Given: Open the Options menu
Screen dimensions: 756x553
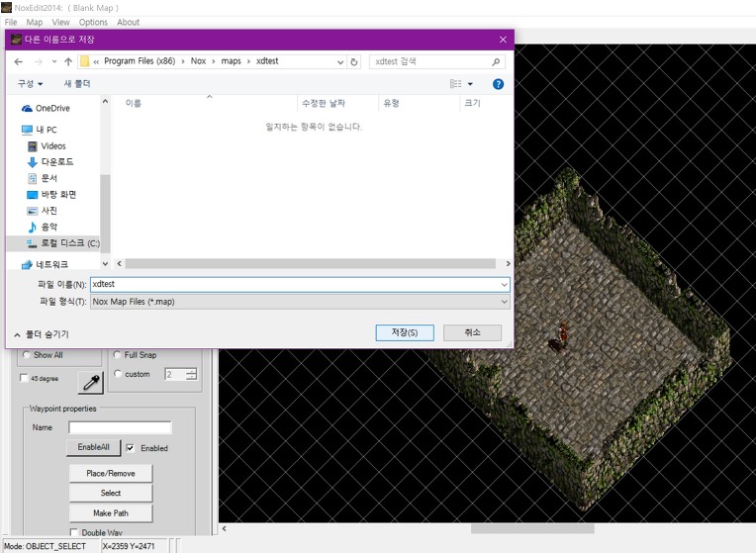Looking at the screenshot, I should pyautogui.click(x=93, y=22).
